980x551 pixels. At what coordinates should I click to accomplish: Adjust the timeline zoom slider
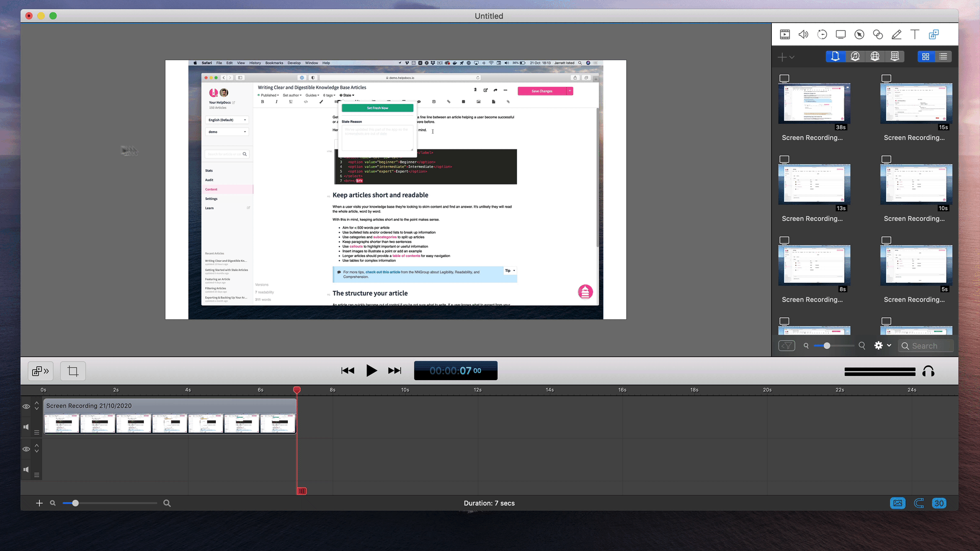tap(76, 503)
